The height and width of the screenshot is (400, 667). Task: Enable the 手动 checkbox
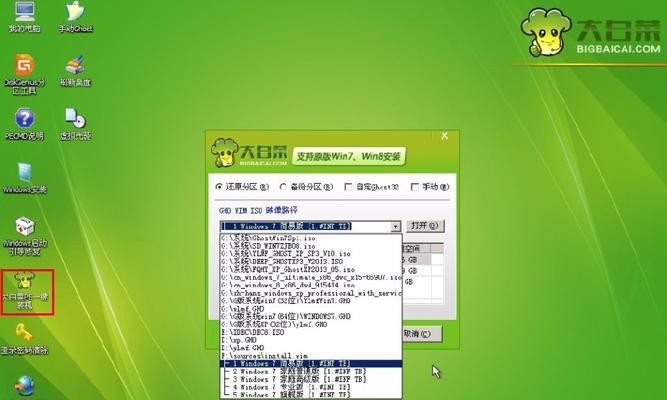pyautogui.click(x=415, y=187)
